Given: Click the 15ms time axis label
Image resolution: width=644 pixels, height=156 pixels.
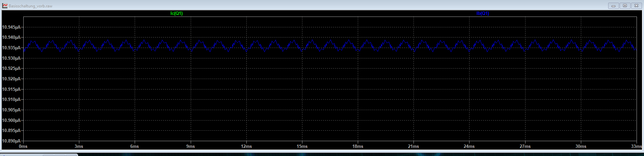Looking at the screenshot, I should click(x=302, y=147).
